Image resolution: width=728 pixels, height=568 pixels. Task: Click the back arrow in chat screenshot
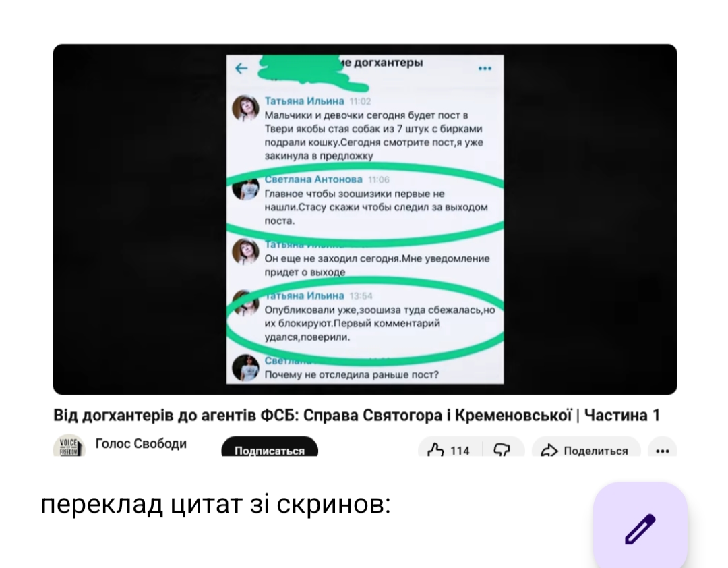(x=241, y=69)
